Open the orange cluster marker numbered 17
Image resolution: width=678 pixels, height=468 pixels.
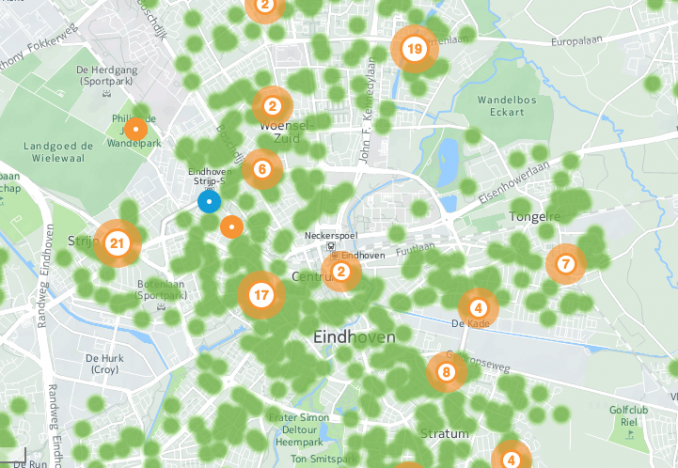coord(261,295)
